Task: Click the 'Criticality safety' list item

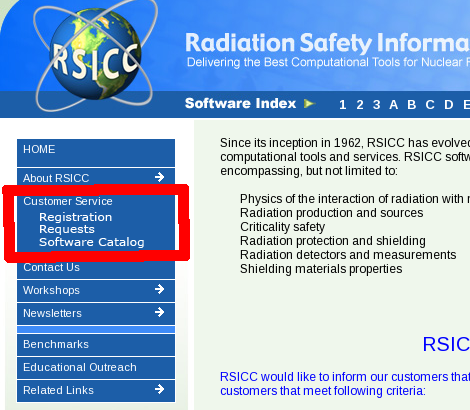Action: coord(282,227)
